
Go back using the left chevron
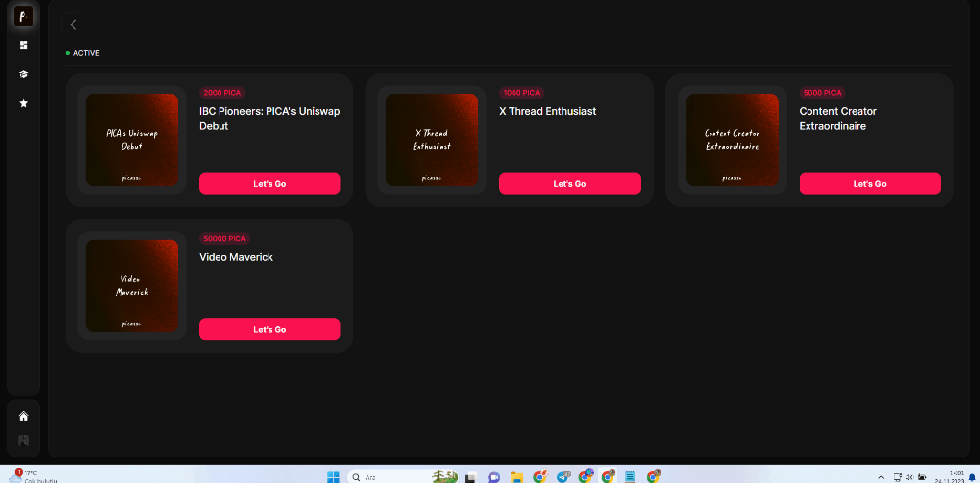coord(73,24)
